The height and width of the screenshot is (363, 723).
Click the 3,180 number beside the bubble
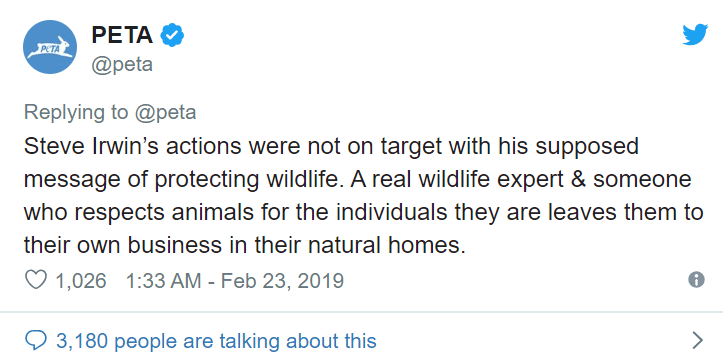[82, 341]
